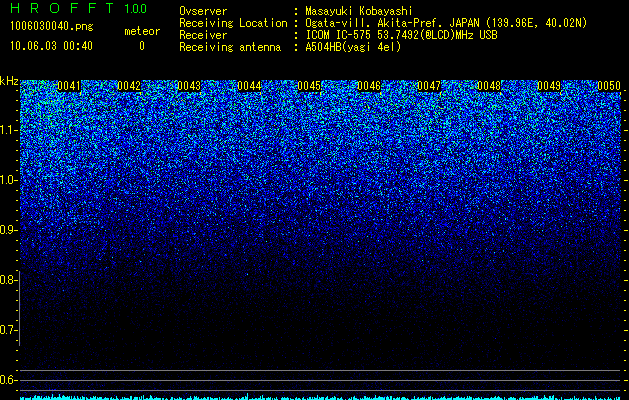
Task: Click the Ovserver label
Action: pos(203,11)
